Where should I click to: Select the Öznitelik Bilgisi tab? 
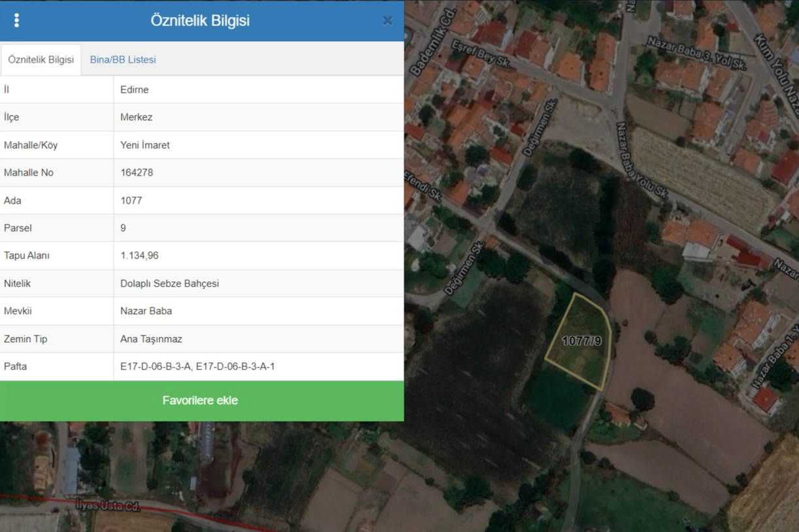41,59
